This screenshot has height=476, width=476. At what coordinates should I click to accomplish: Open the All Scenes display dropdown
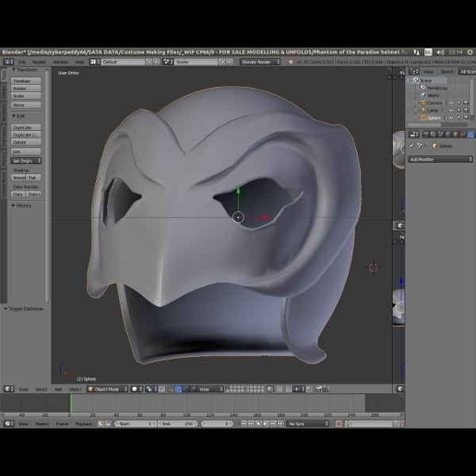[x=467, y=72]
